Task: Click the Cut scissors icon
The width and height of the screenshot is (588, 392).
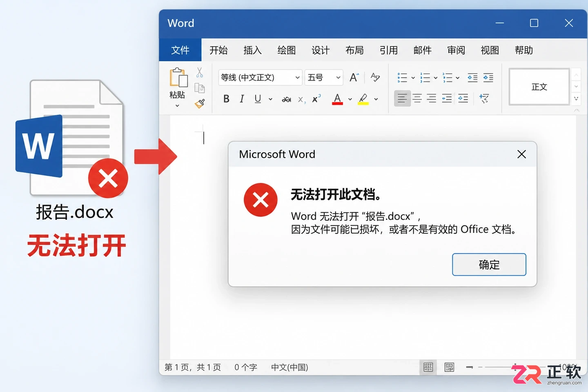Action: (199, 73)
